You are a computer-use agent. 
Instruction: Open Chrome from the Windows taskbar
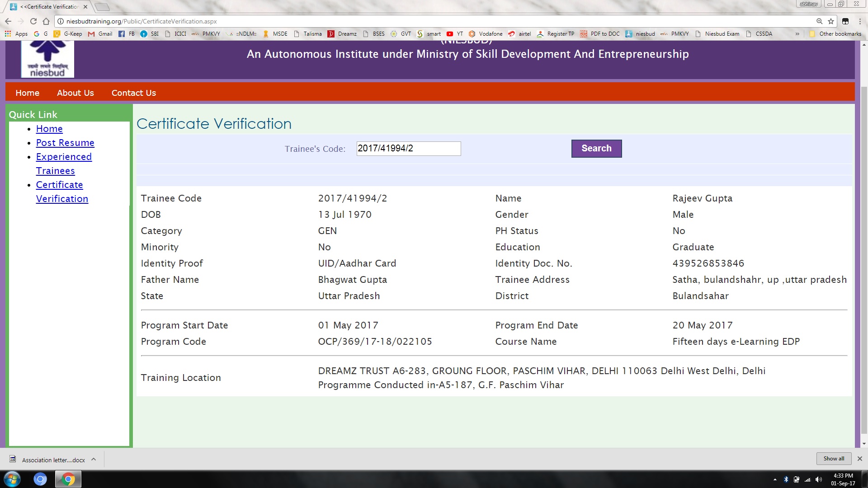pos(68,479)
